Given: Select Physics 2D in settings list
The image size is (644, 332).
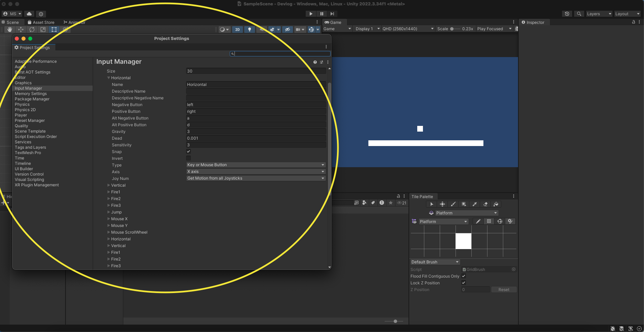Looking at the screenshot, I should (x=25, y=110).
